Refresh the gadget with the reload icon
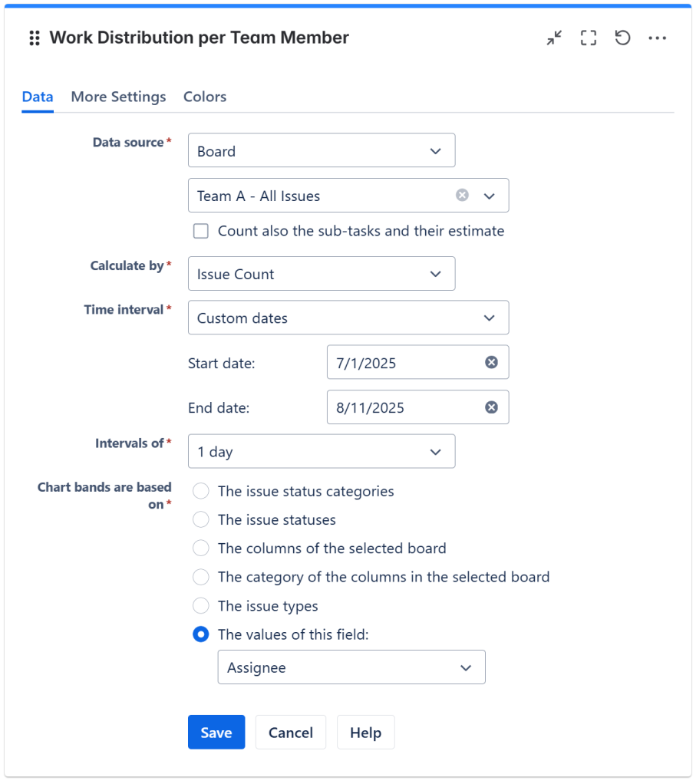Image resolution: width=696 pixels, height=784 pixels. (x=622, y=38)
